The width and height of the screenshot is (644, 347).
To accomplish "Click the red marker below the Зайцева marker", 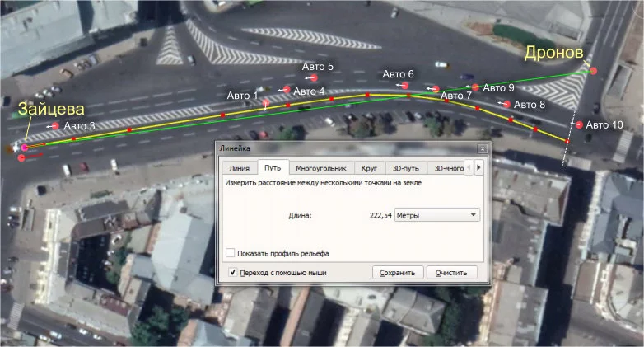I will pyautogui.click(x=21, y=157).
